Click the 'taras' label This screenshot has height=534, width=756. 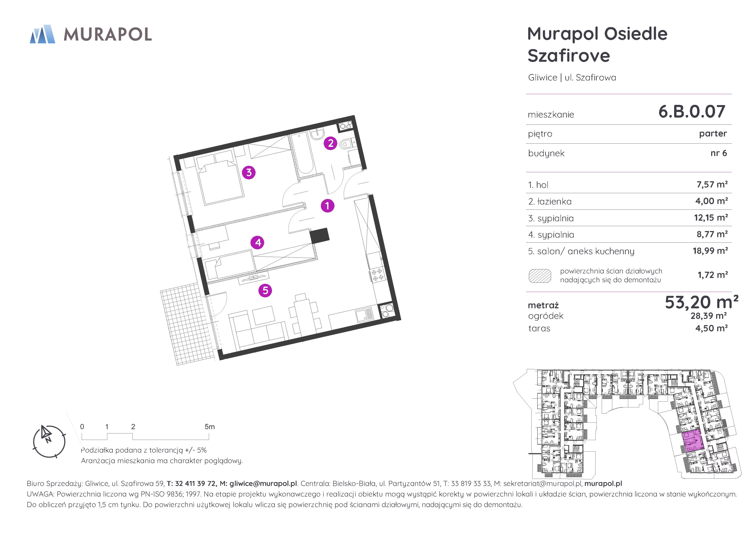pyautogui.click(x=539, y=328)
